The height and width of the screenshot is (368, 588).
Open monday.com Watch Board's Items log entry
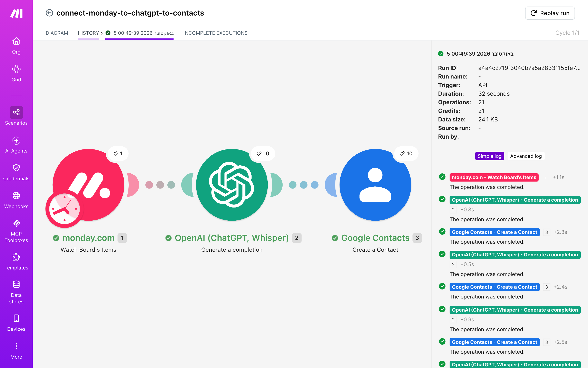pyautogui.click(x=494, y=177)
